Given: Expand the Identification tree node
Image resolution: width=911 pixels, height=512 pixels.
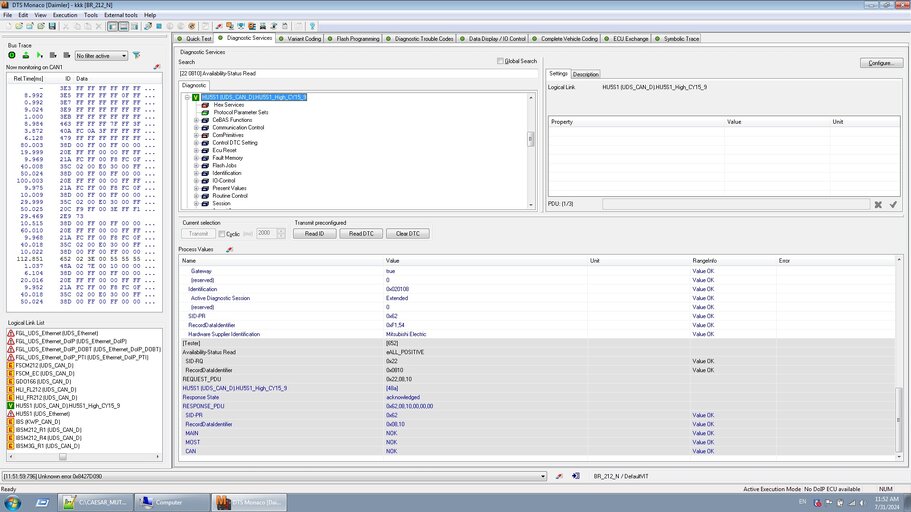Looking at the screenshot, I should tap(196, 173).
